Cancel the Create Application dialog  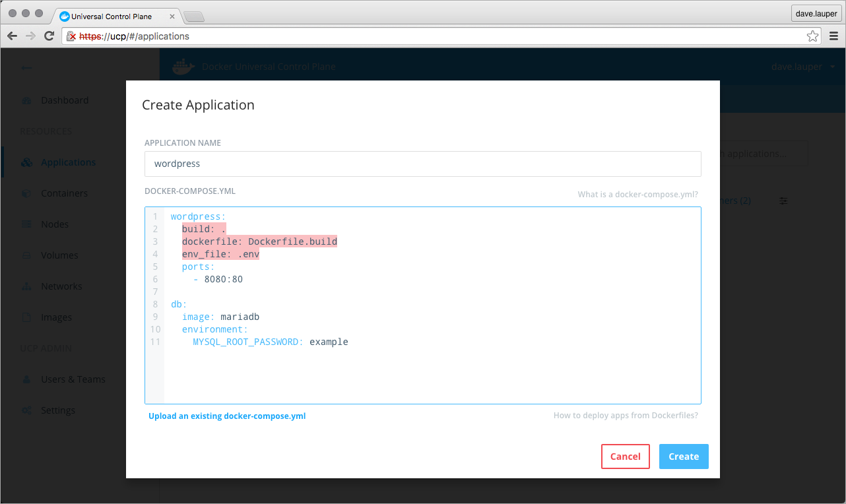(625, 457)
